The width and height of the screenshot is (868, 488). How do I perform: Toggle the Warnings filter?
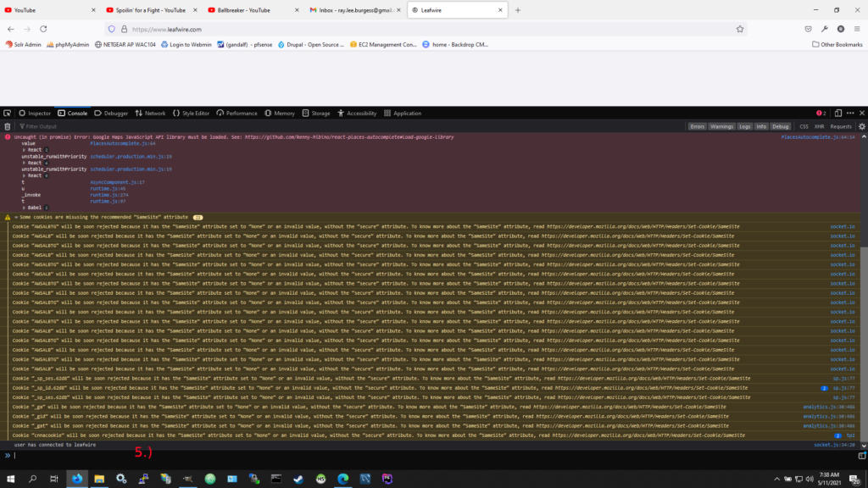(721, 127)
